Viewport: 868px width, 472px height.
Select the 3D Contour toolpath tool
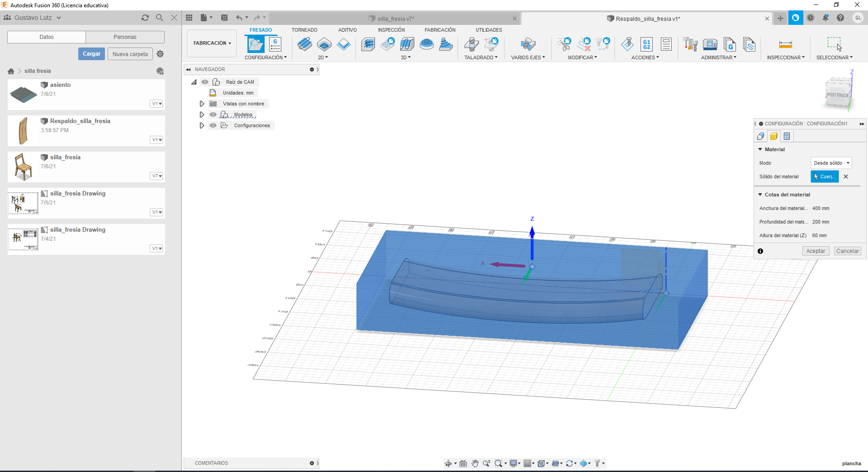tap(446, 44)
